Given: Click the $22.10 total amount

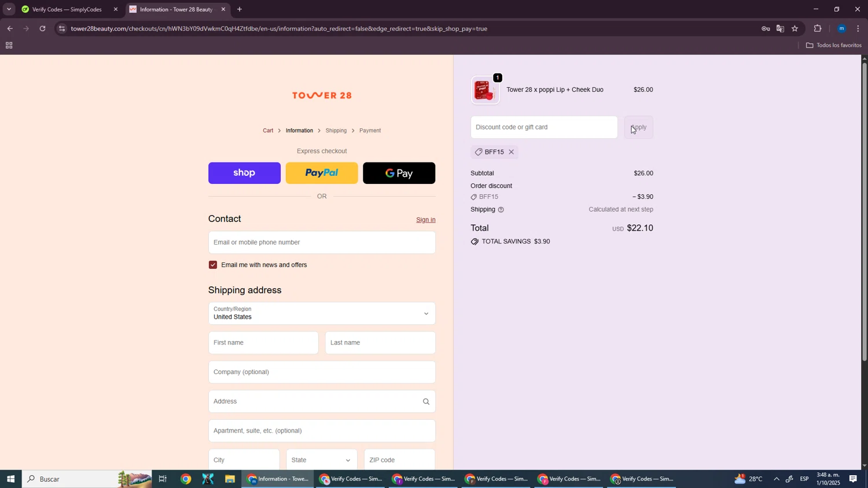Looking at the screenshot, I should (640, 228).
